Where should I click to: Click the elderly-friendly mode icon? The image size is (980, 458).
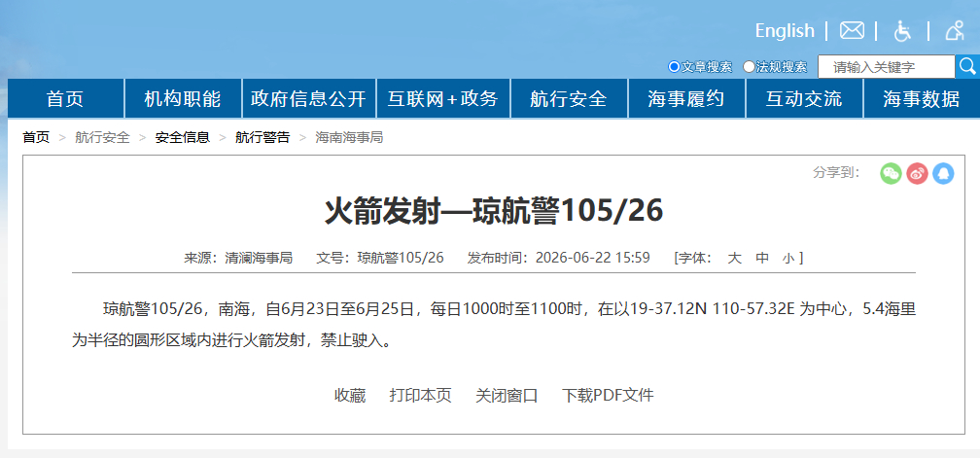pos(955,30)
